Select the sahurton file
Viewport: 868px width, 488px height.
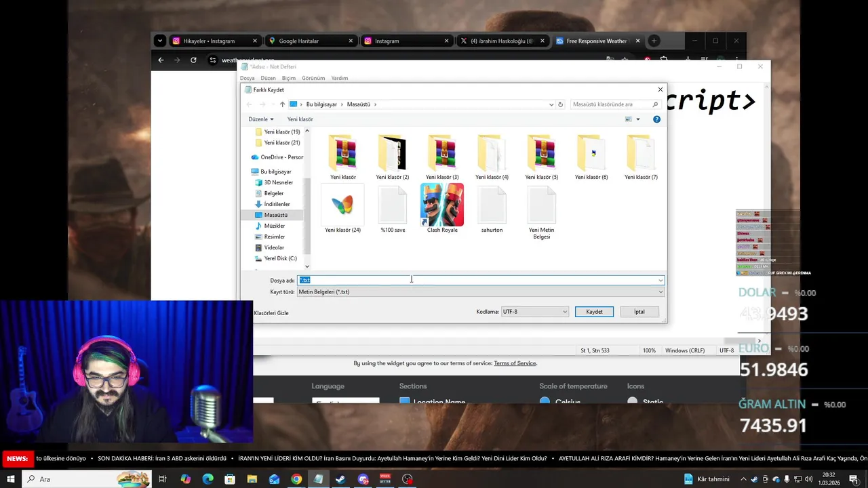[492, 209]
